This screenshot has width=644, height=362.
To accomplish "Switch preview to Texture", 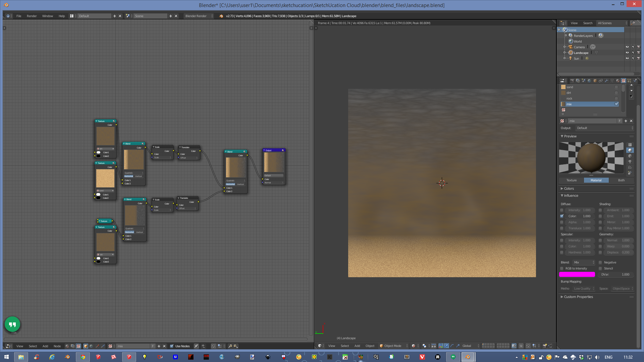I will 572,180.
